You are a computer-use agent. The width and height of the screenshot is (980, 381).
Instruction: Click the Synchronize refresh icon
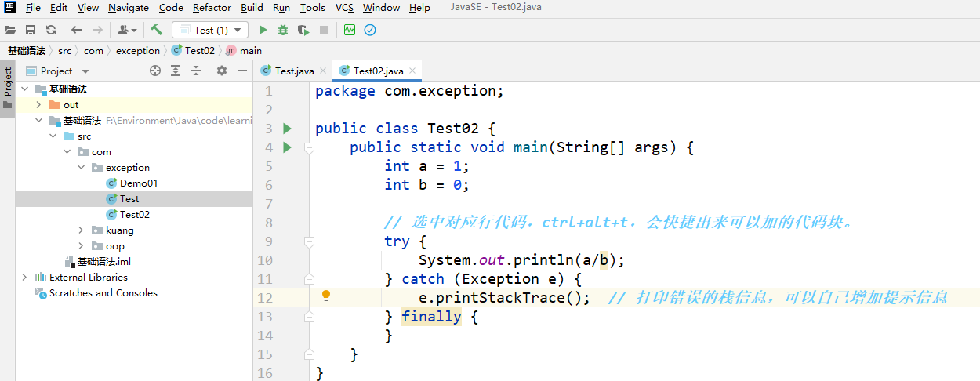point(51,30)
